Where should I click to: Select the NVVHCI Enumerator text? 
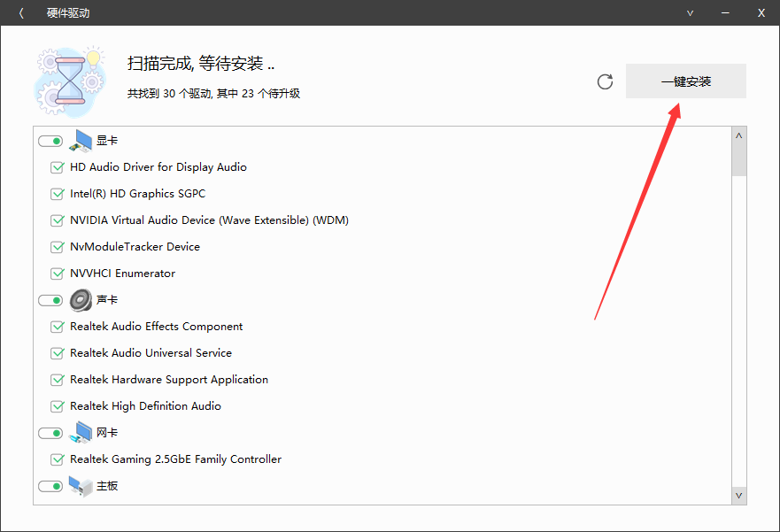pyautogui.click(x=123, y=274)
